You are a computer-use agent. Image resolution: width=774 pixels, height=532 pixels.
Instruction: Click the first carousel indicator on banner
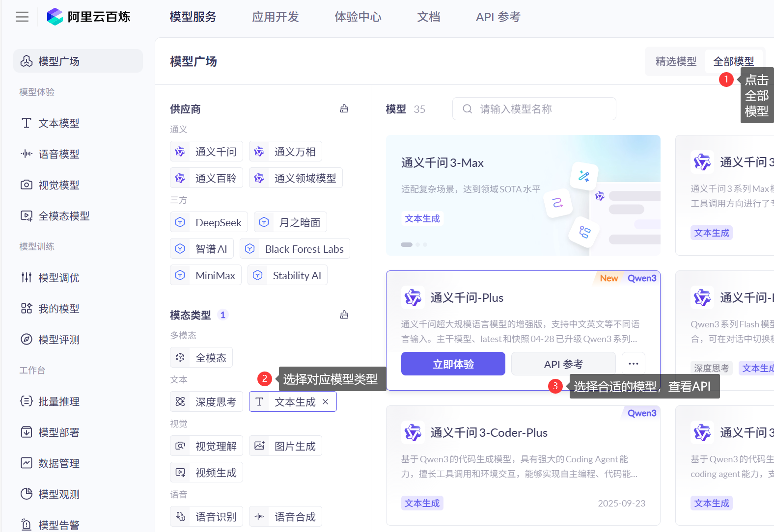pos(406,244)
